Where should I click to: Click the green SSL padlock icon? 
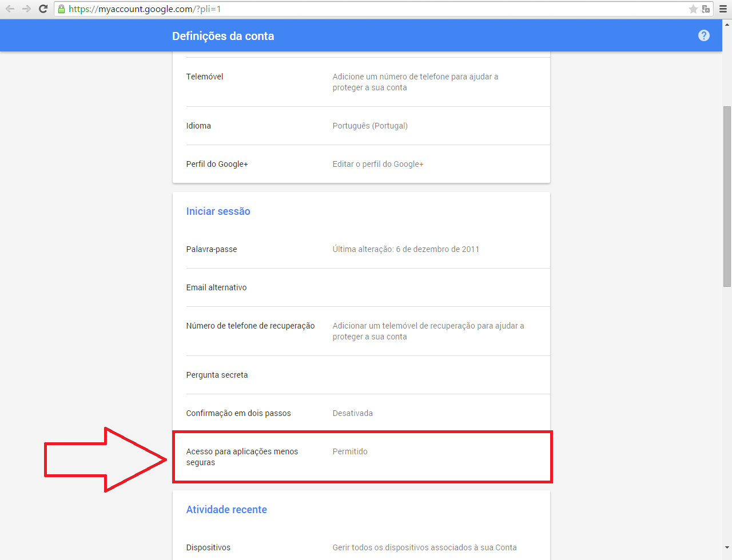pyautogui.click(x=62, y=9)
